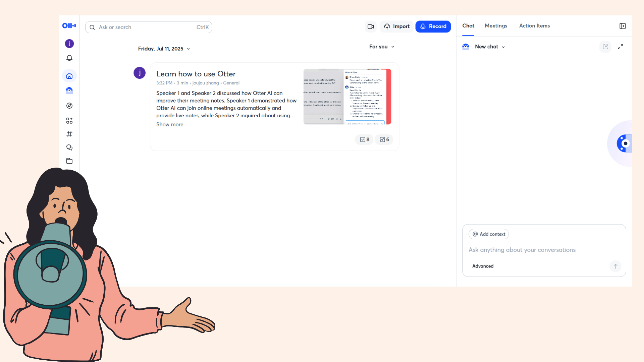The height and width of the screenshot is (362, 644).
Task: View the 8 action items badge
Action: 365,139
